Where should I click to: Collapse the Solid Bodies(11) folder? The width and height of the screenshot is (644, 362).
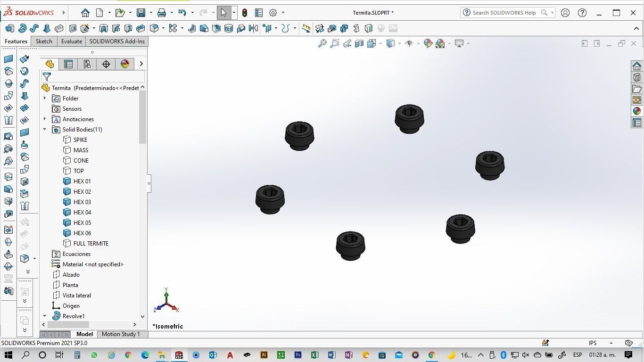point(45,130)
